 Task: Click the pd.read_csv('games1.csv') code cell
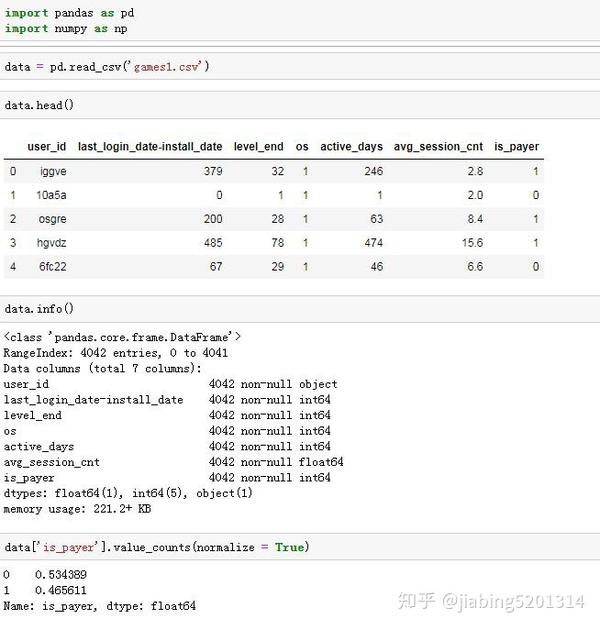[300, 66]
